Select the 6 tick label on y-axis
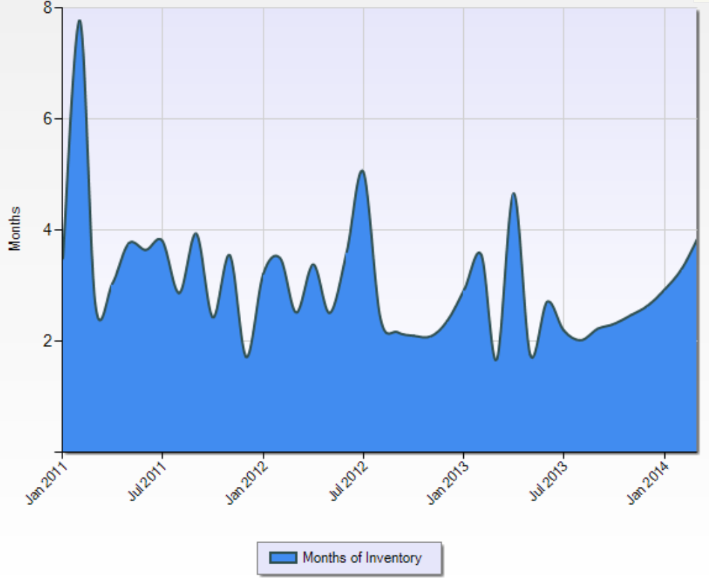The image size is (709, 588). point(48,119)
